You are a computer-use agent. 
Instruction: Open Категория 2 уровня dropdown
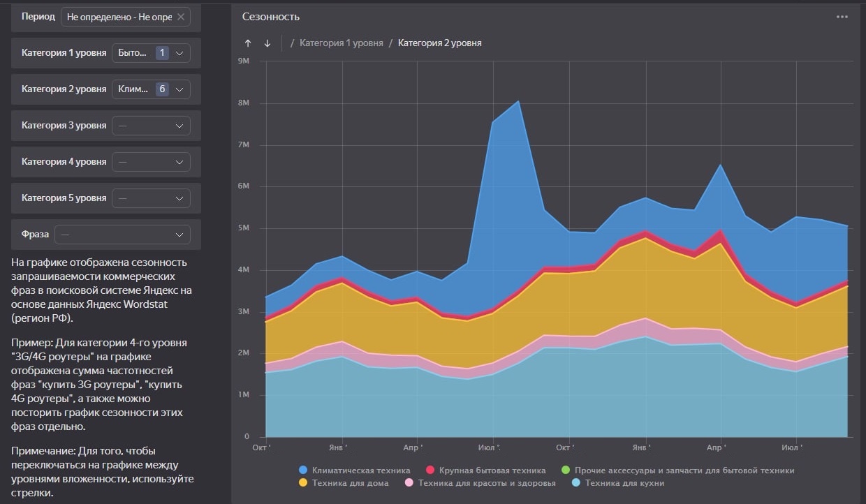coord(151,89)
